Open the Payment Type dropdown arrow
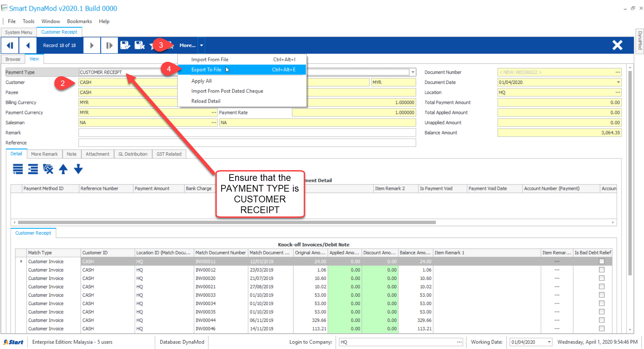Screen dimensions: 644x349 (x=413, y=72)
